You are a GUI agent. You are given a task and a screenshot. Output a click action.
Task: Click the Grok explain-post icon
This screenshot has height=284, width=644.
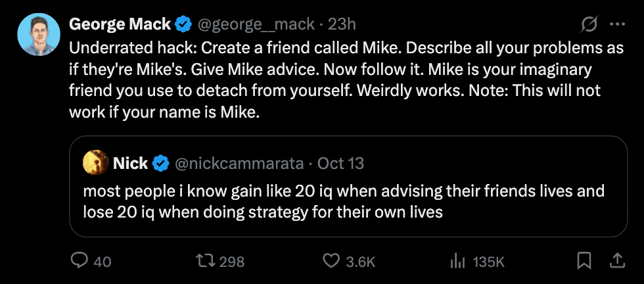(x=589, y=25)
